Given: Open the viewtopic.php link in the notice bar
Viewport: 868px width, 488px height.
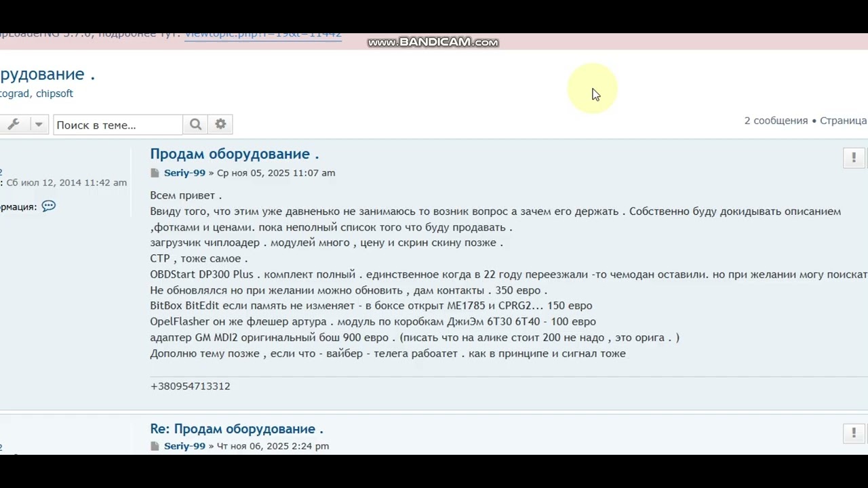Looking at the screenshot, I should pyautogui.click(x=263, y=35).
